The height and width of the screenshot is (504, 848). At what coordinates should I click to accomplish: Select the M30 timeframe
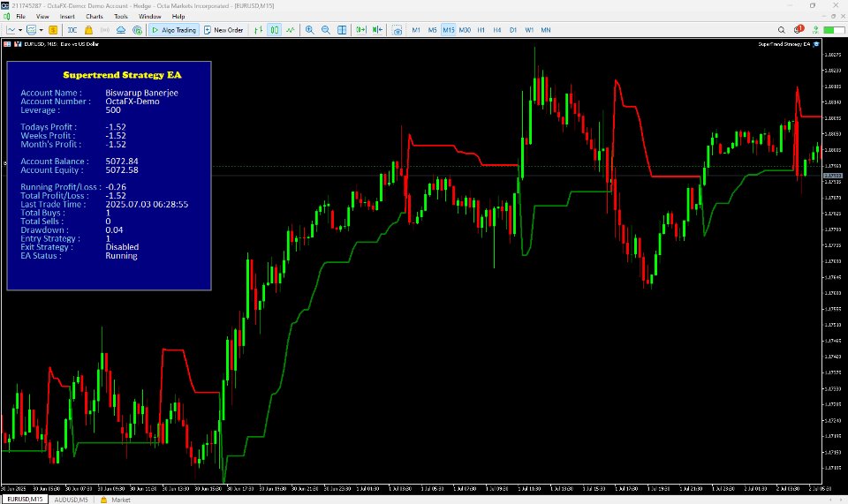click(x=465, y=30)
